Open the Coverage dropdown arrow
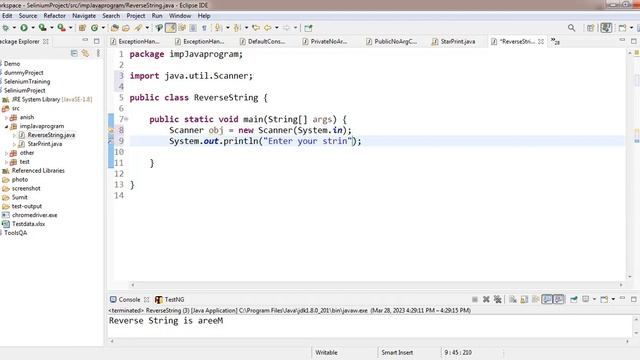This screenshot has width=640, height=360. tap(51, 28)
